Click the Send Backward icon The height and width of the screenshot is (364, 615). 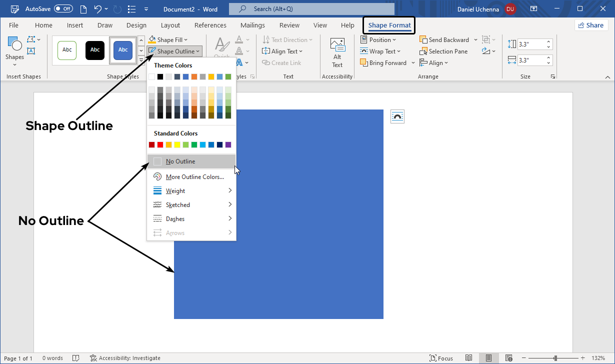(x=423, y=40)
